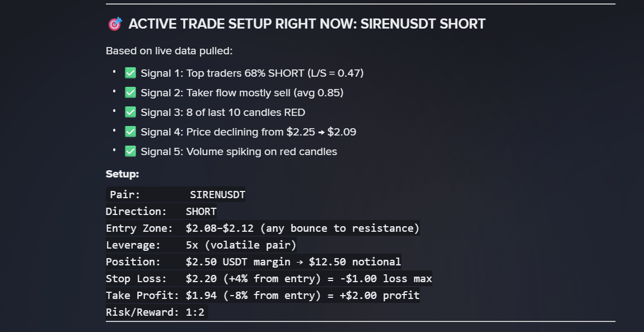Click the green checkmark beside Signal 2
The width and height of the screenshot is (644, 332).
point(130,92)
